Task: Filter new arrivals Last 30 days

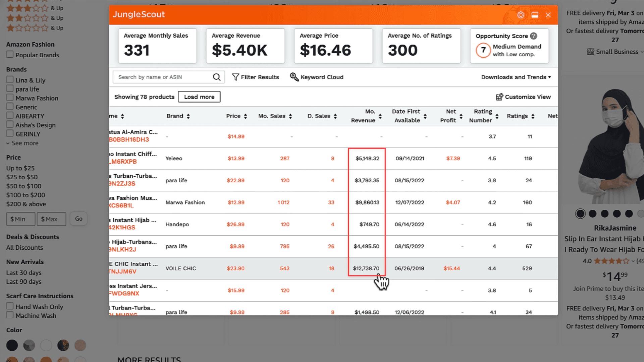Action: click(24, 273)
